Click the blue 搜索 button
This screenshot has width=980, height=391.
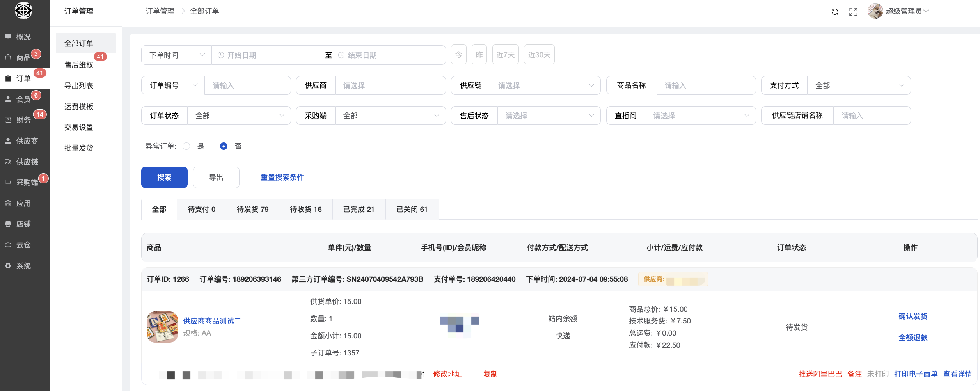164,178
